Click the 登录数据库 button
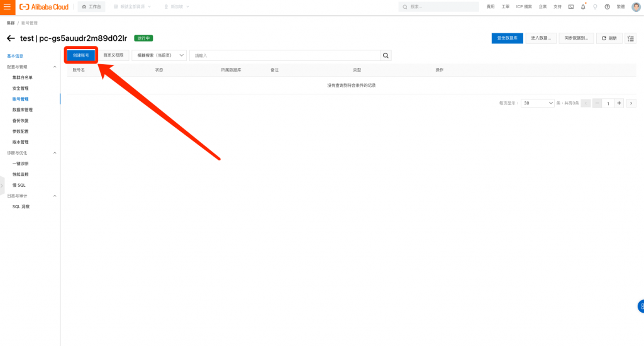Screen dimensions: 644x346 click(x=508, y=38)
